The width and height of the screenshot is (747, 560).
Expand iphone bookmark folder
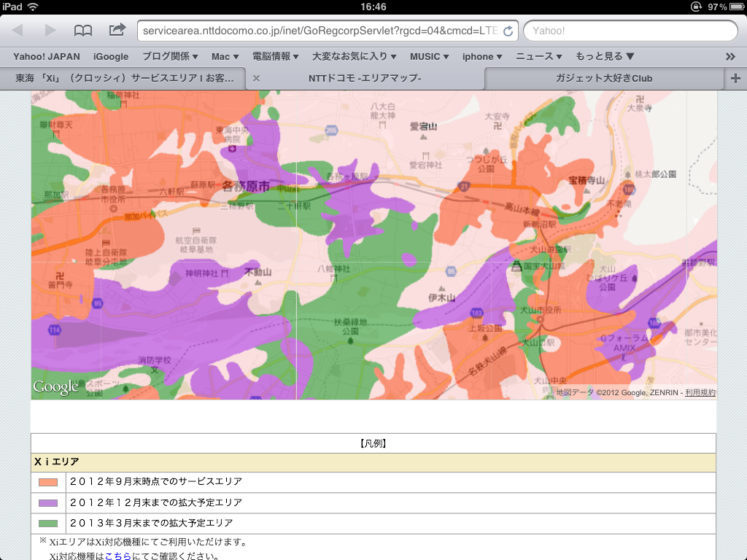(x=483, y=57)
